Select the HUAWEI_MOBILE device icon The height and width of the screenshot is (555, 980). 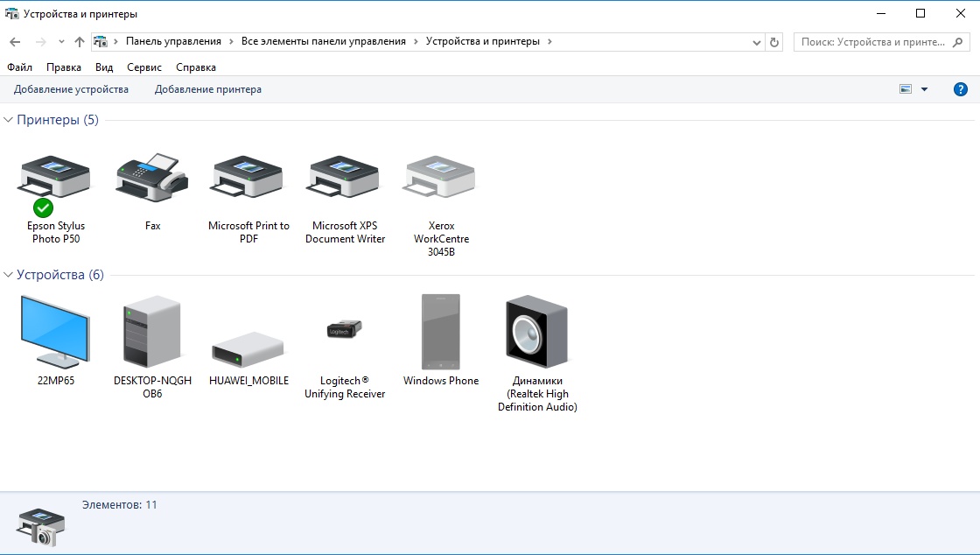pyautogui.click(x=248, y=350)
